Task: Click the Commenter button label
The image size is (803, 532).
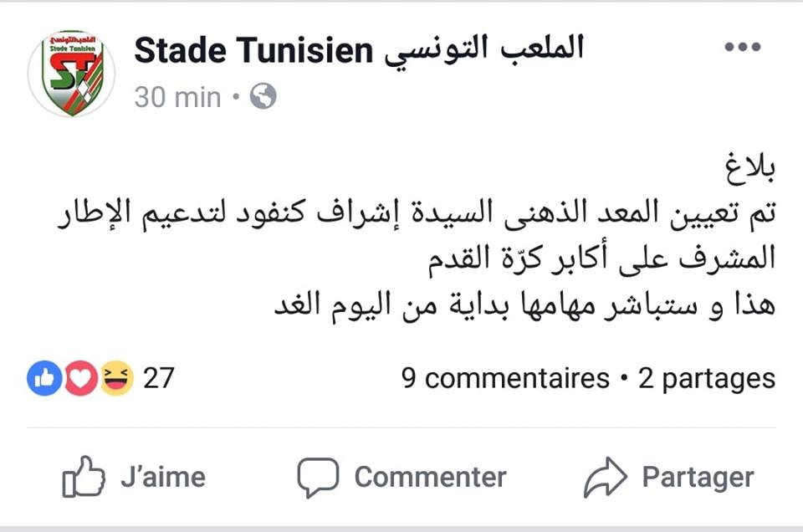Action: point(430,478)
